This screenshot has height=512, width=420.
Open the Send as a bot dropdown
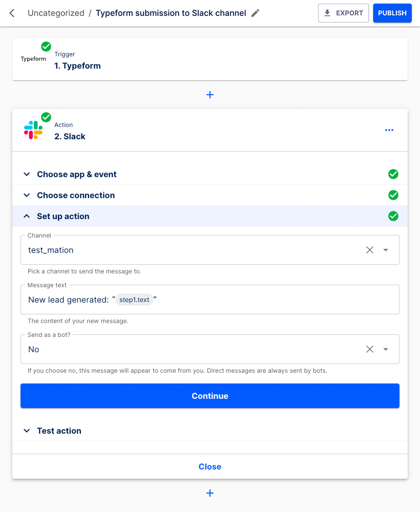[386, 349]
